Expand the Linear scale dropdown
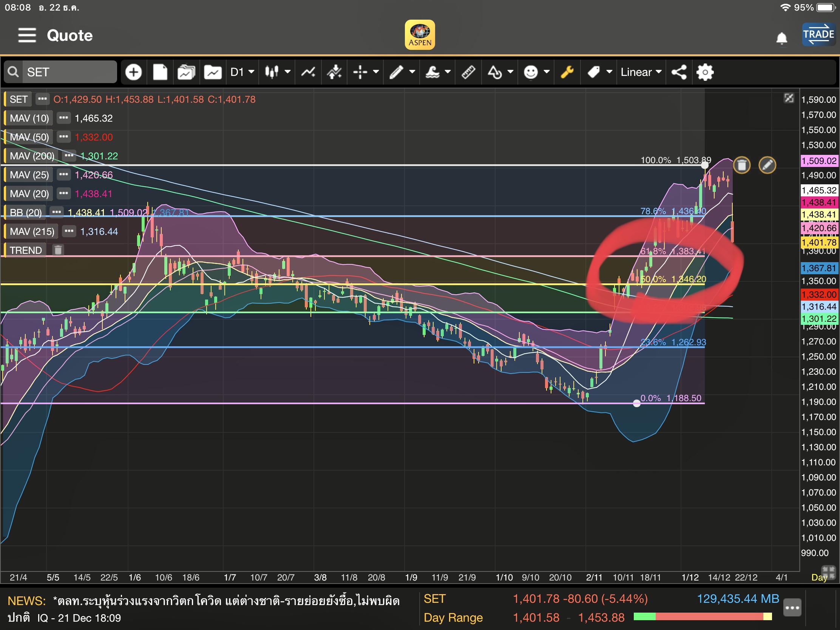The image size is (840, 630). point(641,72)
